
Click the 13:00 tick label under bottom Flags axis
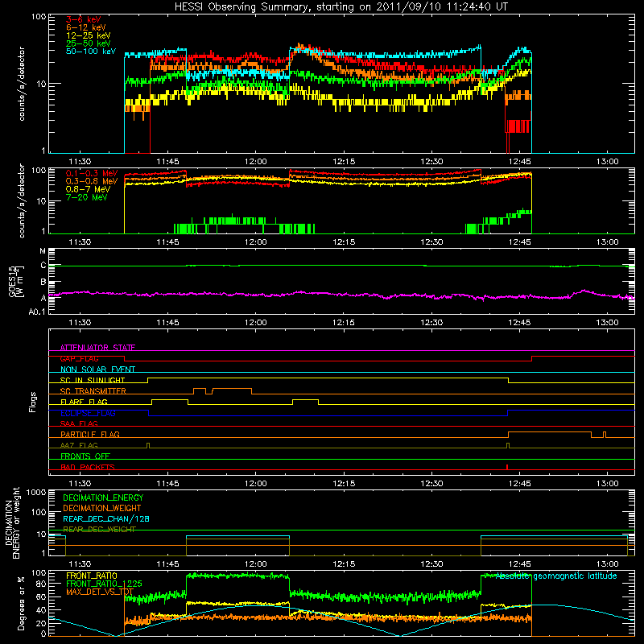(607, 484)
